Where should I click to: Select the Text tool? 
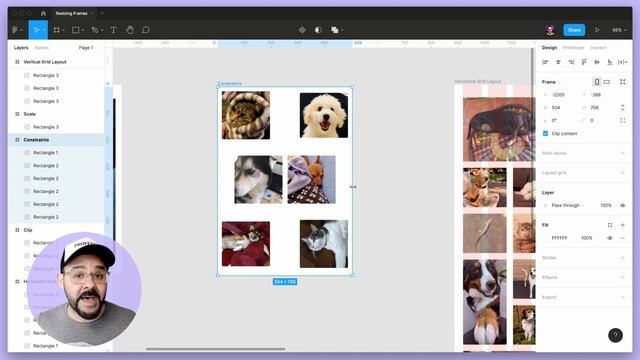(x=113, y=30)
